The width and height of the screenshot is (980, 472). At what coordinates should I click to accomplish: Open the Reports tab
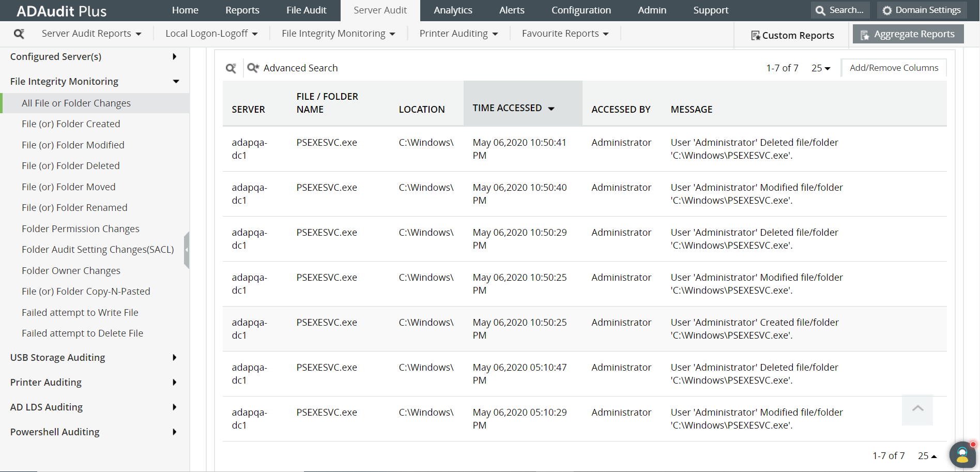[242, 10]
